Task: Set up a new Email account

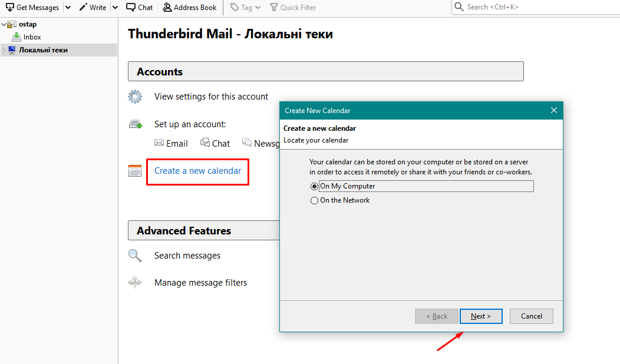Action: coord(177,144)
